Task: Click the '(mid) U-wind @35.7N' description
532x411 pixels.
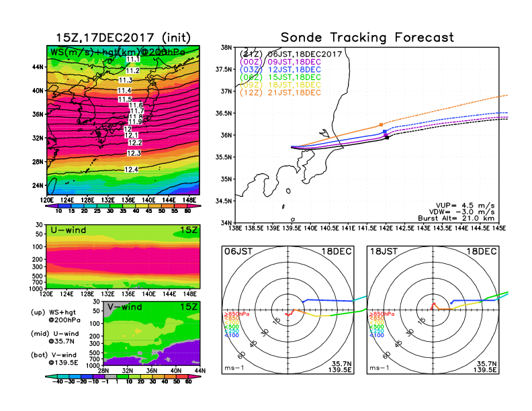Action: click(x=54, y=337)
